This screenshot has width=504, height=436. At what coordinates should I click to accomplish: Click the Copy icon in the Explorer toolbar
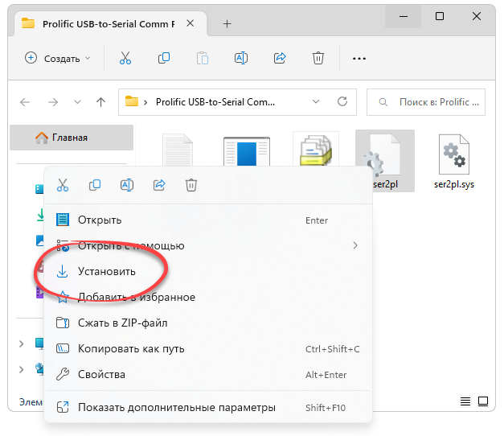pyautogui.click(x=164, y=58)
